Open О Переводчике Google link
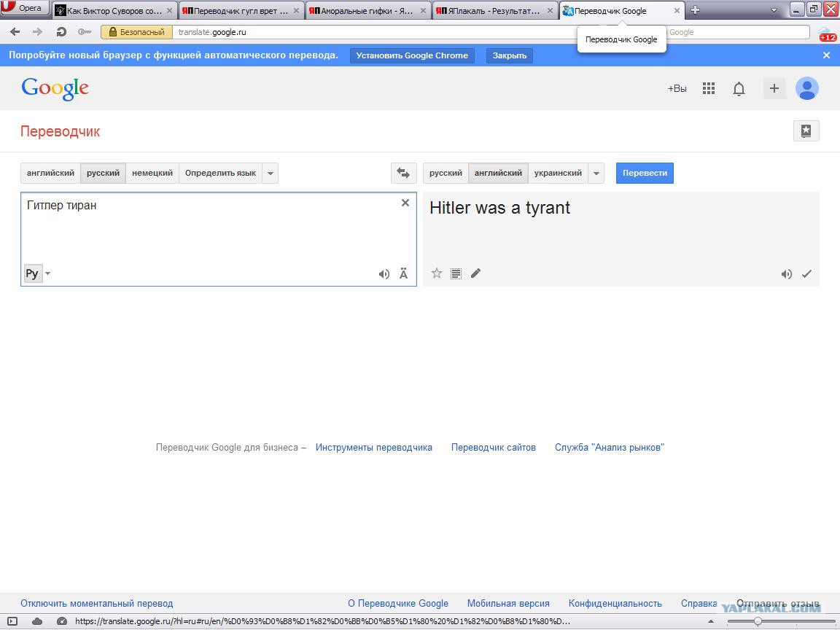This screenshot has width=840, height=630. pyautogui.click(x=398, y=603)
